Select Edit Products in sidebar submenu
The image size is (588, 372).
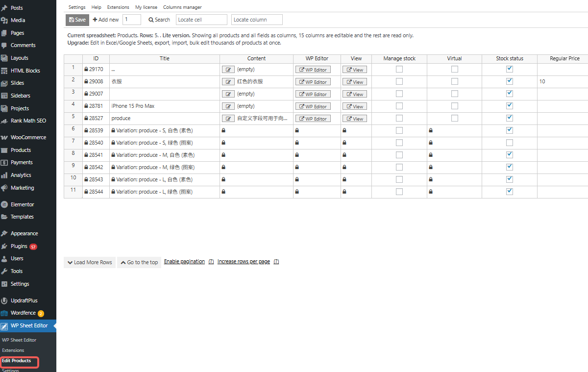pyautogui.click(x=17, y=361)
